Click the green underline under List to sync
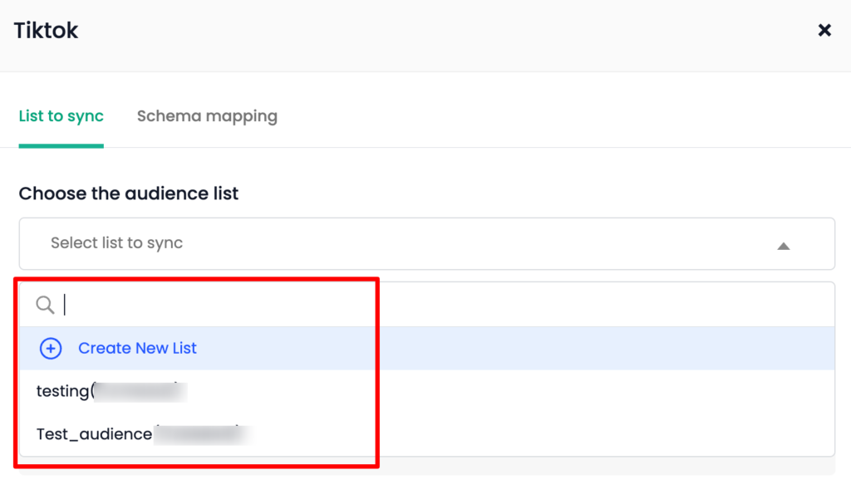851x504 pixels. pyautogui.click(x=61, y=146)
